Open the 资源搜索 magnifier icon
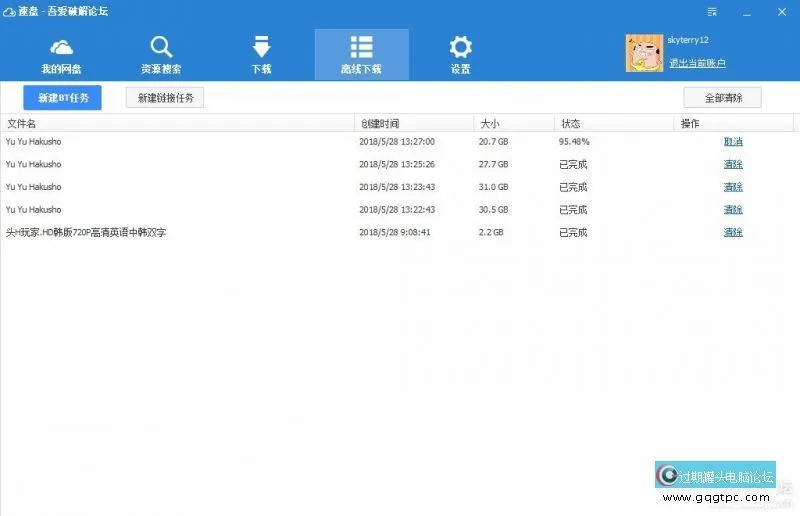 click(x=161, y=48)
